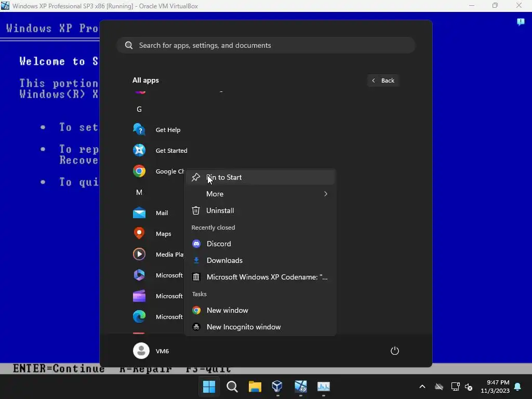
Task: Launch Get Started app
Action: point(171,150)
